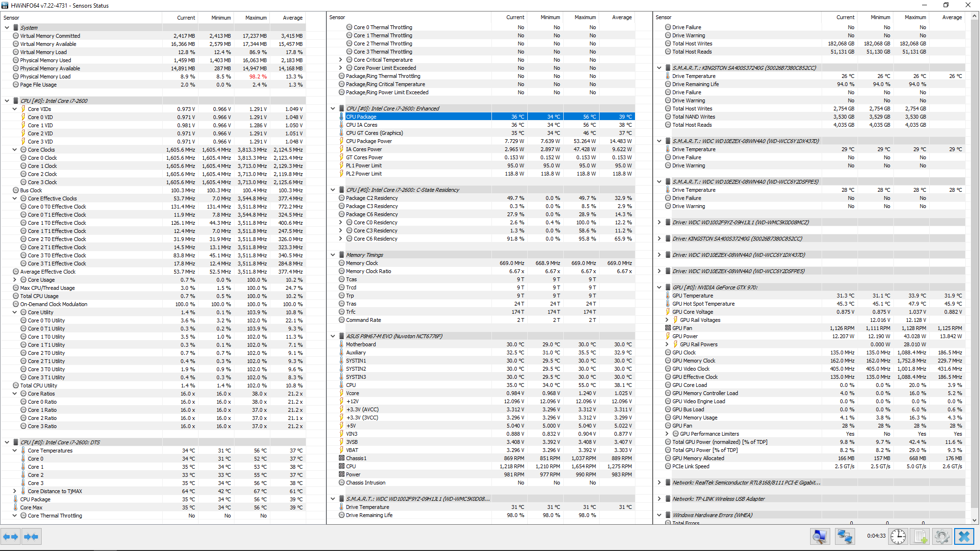This screenshot has width=980, height=551.
Task: Collapse the Memory Timings group
Action: [333, 255]
